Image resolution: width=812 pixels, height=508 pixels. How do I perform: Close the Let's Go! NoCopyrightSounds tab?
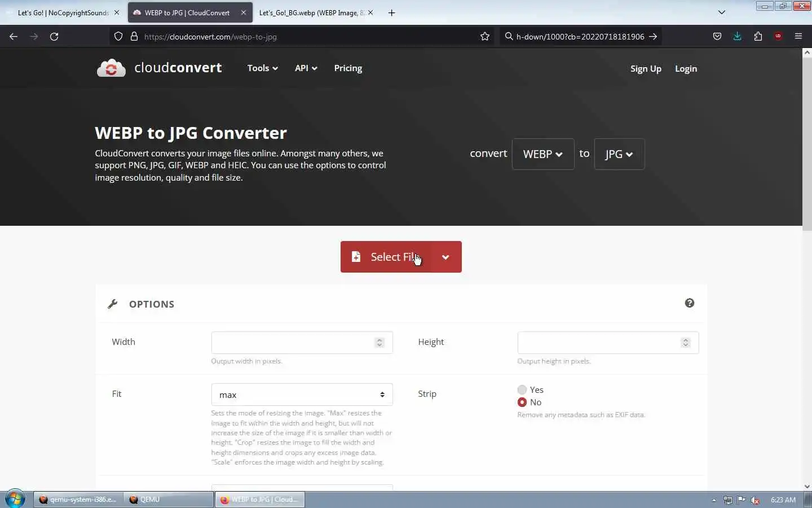click(117, 12)
